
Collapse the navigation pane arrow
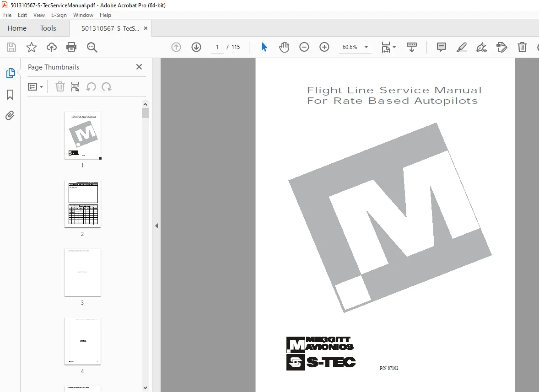pos(156,226)
